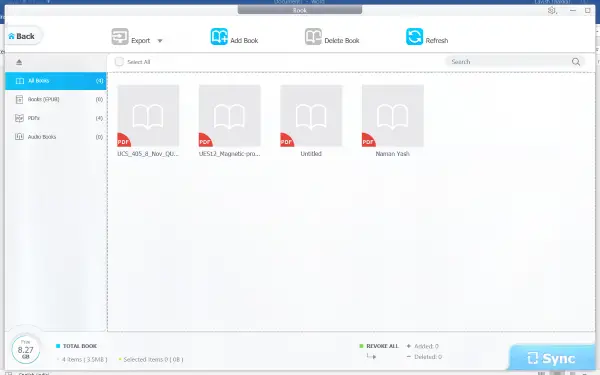600x375 pixels.
Task: Click the 4 items (3.5MB) status text
Action: [84, 359]
